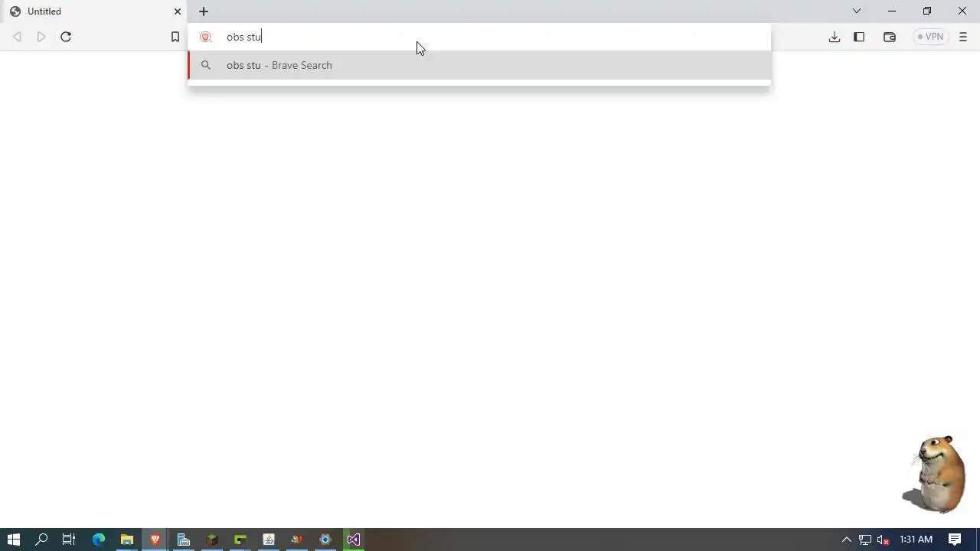The height and width of the screenshot is (551, 980).
Task: Open File Explorer from the taskbar
Action: click(127, 540)
